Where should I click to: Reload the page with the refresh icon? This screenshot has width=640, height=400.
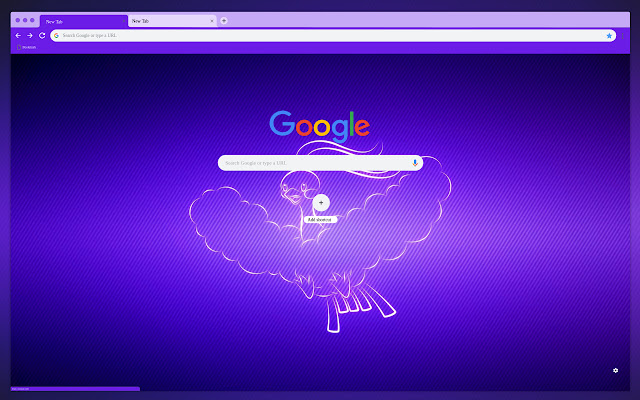tap(42, 36)
